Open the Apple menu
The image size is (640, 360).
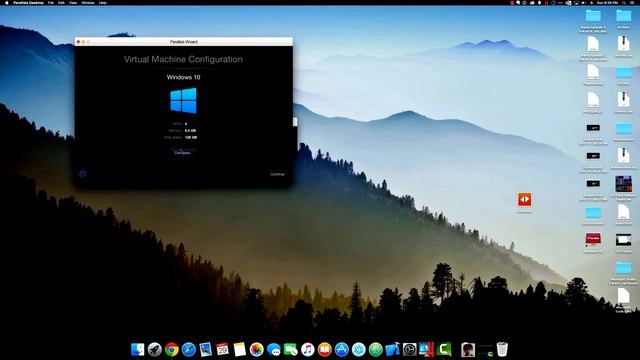[7, 2]
